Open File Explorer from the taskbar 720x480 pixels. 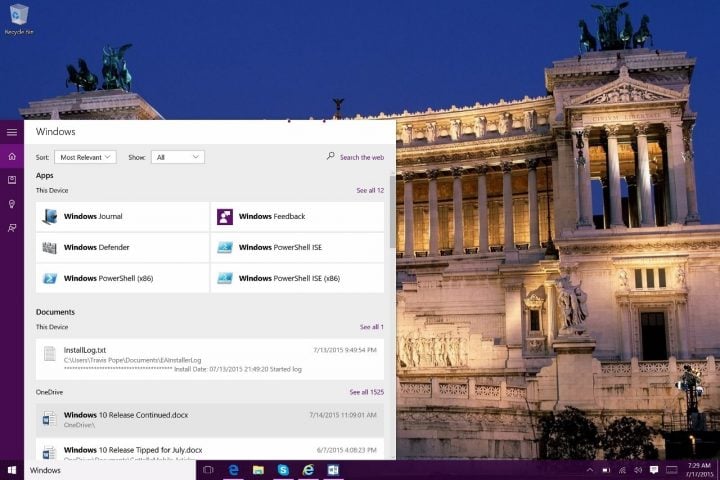pyautogui.click(x=258, y=470)
